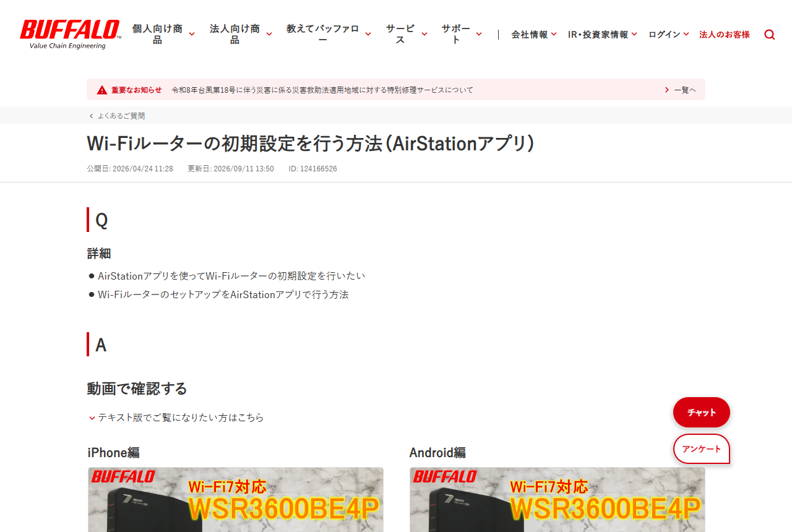The height and width of the screenshot is (532, 792).
Task: Click the Android編 heading
Action: point(437,453)
